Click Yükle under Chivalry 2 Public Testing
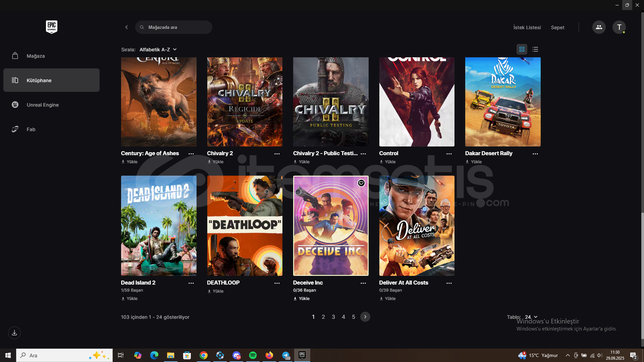The height and width of the screenshot is (362, 644). 302,162
